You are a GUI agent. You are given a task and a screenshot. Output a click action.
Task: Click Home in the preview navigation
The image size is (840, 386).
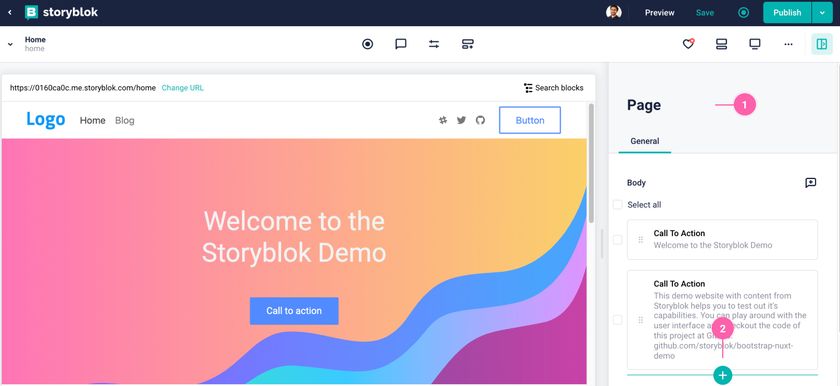[x=93, y=120]
